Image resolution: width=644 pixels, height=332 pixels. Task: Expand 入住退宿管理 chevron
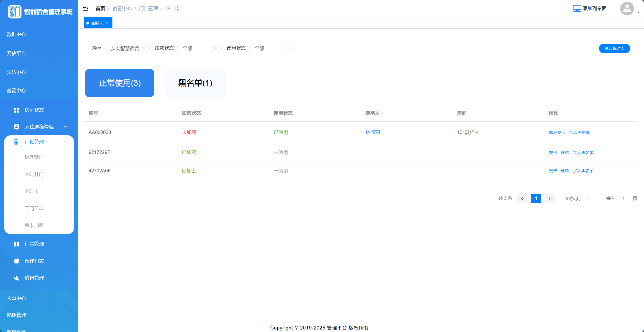65,127
